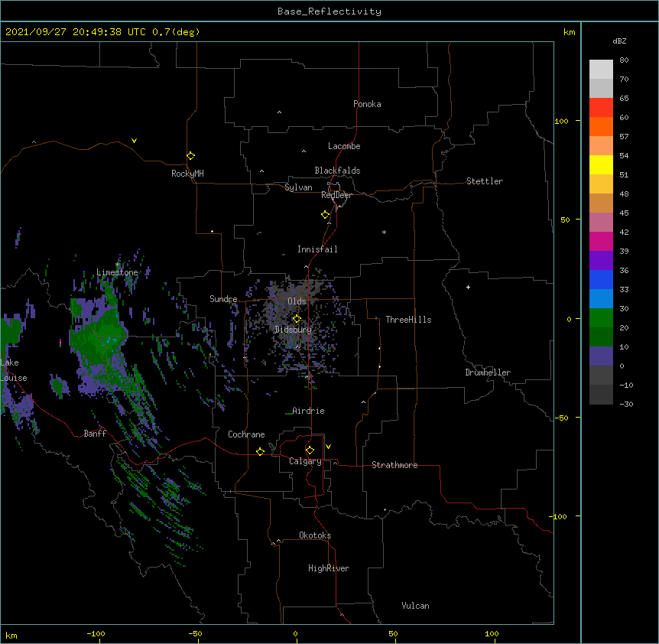
Task: Click the Didsbury town label
Action: point(294,330)
